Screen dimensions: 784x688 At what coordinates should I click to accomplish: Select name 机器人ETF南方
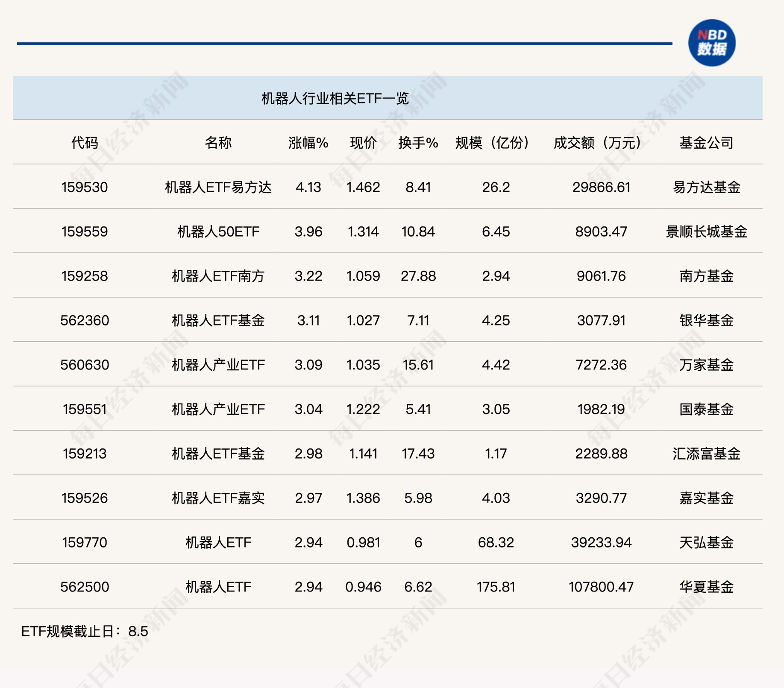point(218,276)
